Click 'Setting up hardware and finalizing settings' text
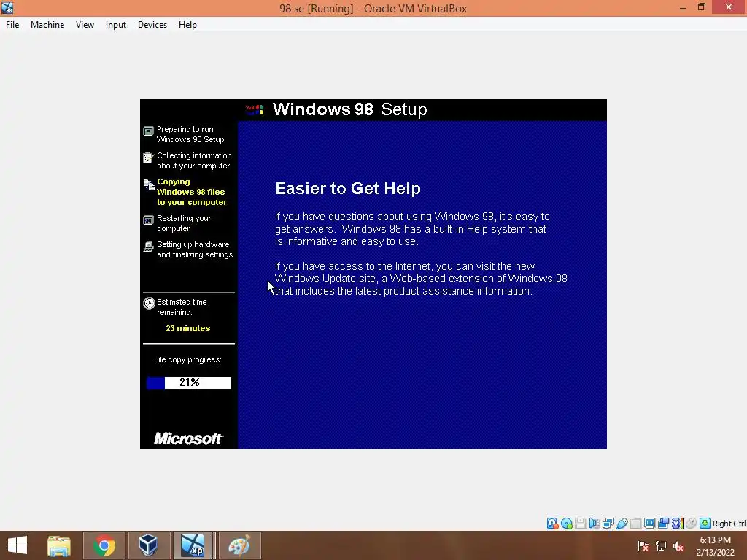This screenshot has height=560, width=747. point(195,249)
